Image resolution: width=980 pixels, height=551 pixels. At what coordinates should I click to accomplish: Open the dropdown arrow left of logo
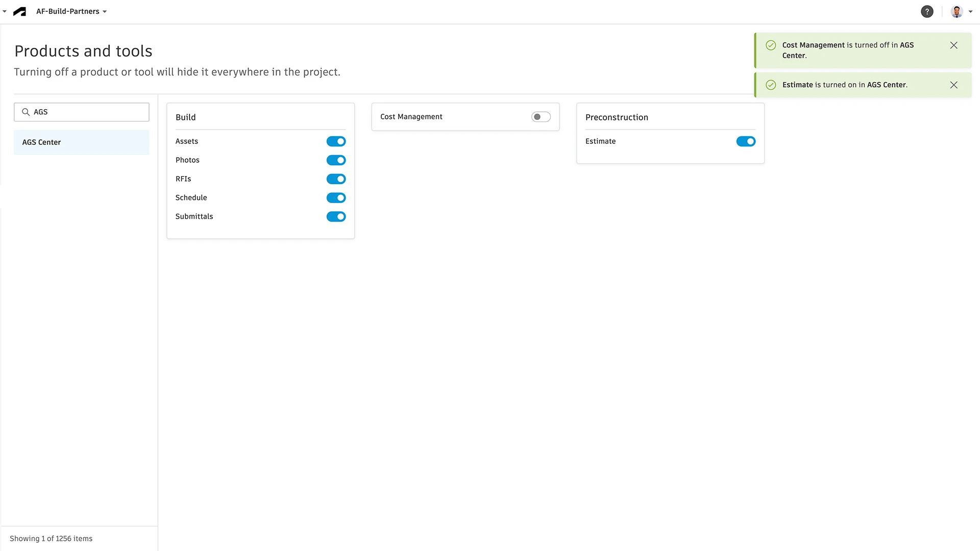coord(5,11)
